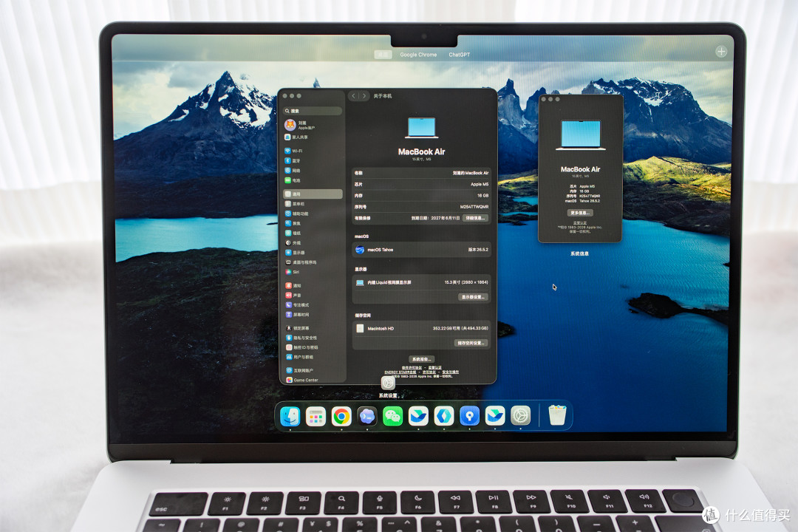Open 锁定屏幕 (Lock Screen) settings
Screen dimensions: 798x532
[x=297, y=328]
